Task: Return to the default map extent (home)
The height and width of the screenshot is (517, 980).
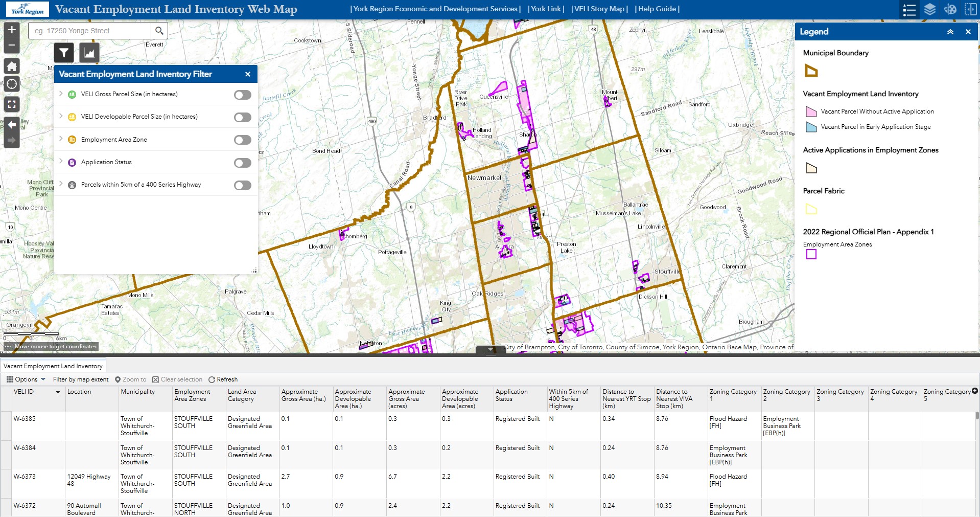Action: pyautogui.click(x=12, y=66)
